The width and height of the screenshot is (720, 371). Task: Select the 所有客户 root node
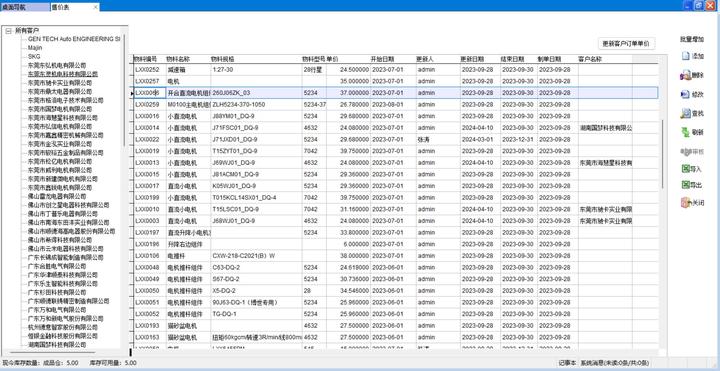pyautogui.click(x=27, y=30)
